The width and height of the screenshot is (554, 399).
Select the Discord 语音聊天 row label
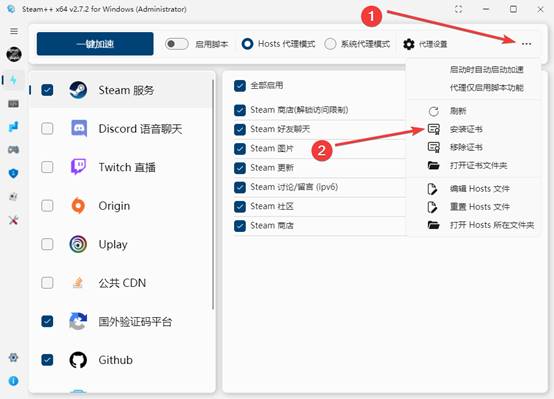pos(140,129)
